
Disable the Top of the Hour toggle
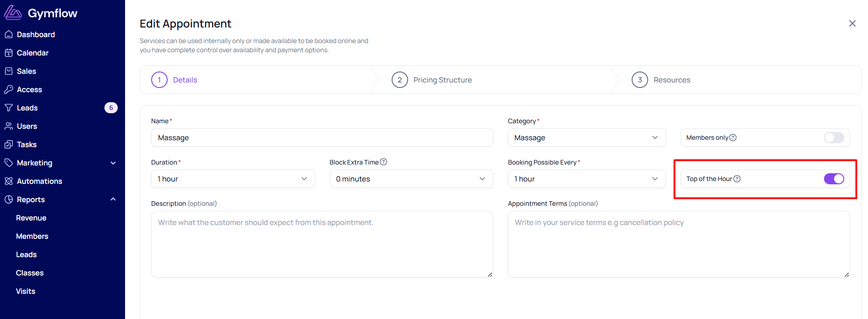point(834,179)
